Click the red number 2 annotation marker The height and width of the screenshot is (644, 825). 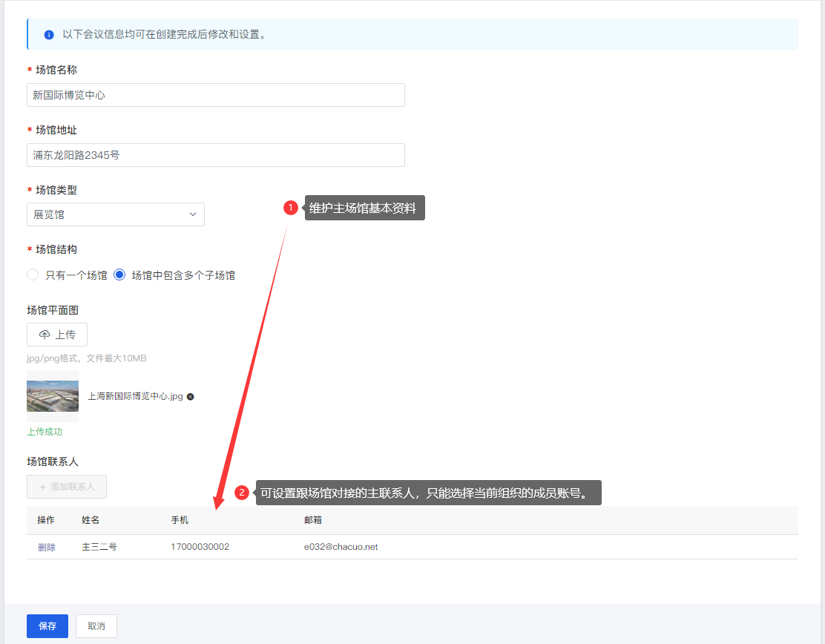[x=241, y=493]
